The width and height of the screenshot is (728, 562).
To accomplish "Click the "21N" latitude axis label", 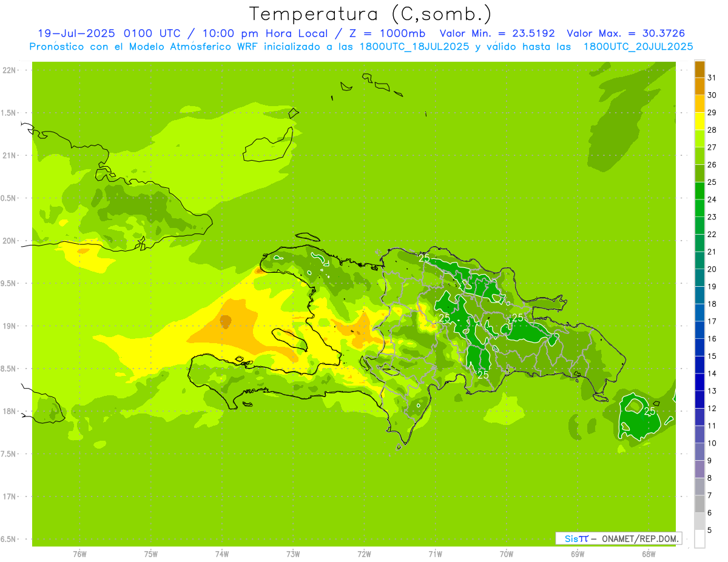I will [x=8, y=155].
